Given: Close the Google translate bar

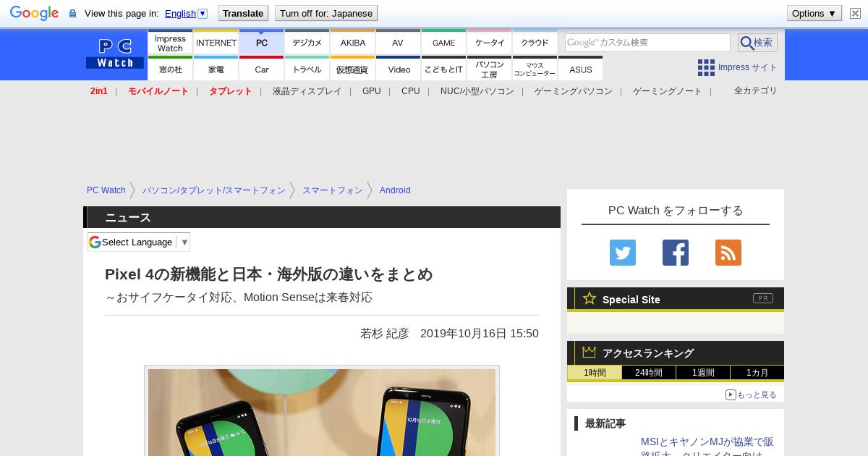Looking at the screenshot, I should pos(855,13).
